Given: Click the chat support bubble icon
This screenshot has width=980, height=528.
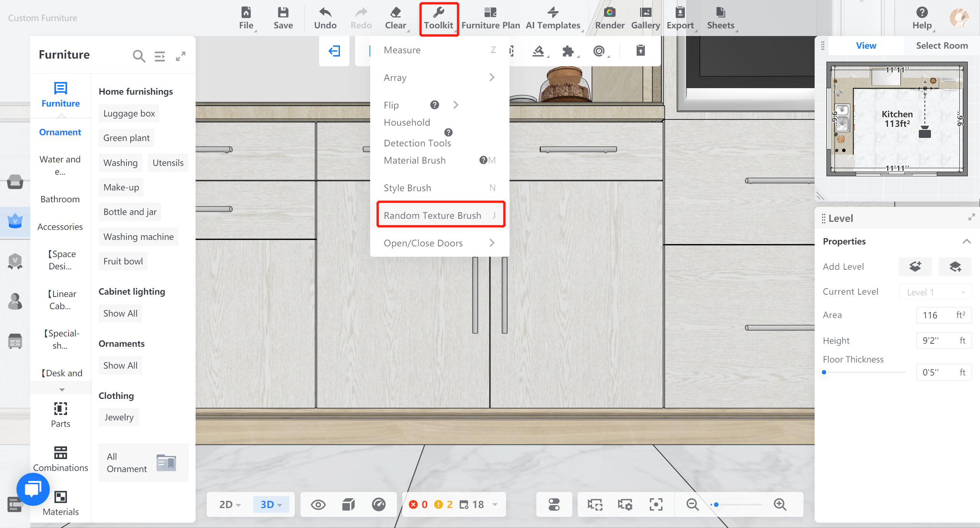Looking at the screenshot, I should click(x=33, y=489).
